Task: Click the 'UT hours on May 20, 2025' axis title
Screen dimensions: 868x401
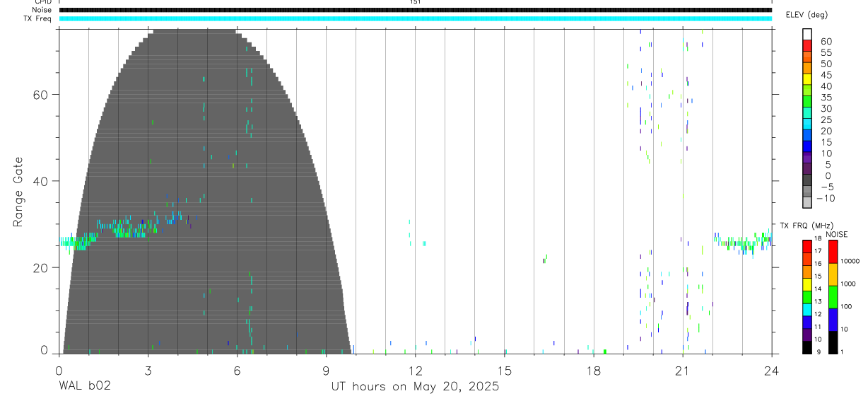Action: (415, 386)
